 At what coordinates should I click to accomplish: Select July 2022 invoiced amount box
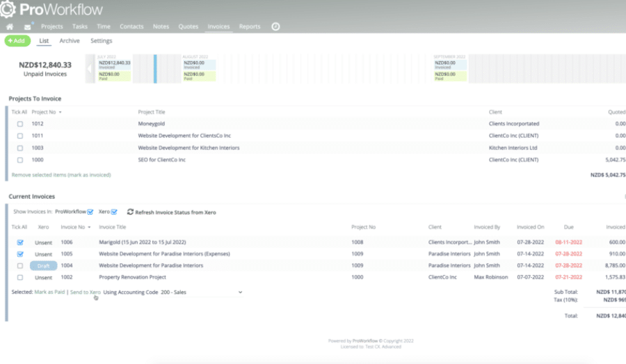click(x=115, y=65)
